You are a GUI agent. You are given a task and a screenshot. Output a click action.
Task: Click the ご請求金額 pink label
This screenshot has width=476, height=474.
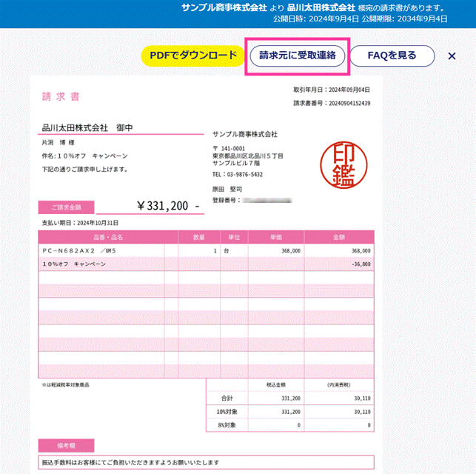point(66,207)
